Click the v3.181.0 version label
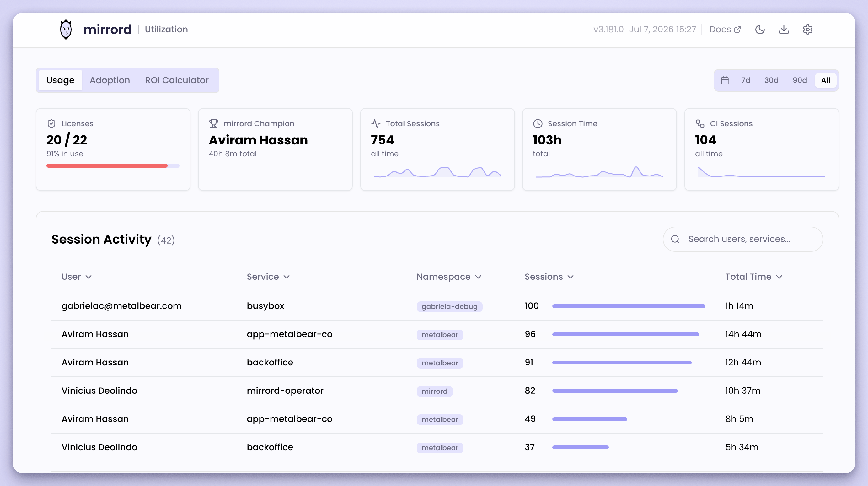The width and height of the screenshot is (868, 486). point(608,29)
